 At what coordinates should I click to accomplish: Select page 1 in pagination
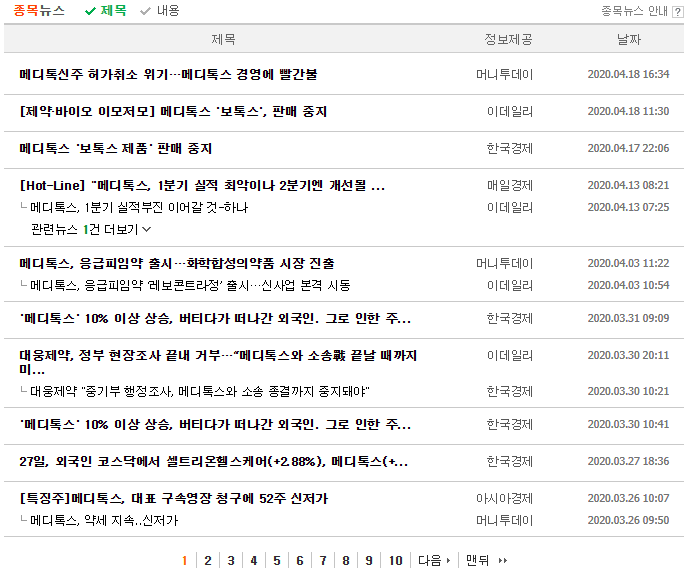pos(185,560)
